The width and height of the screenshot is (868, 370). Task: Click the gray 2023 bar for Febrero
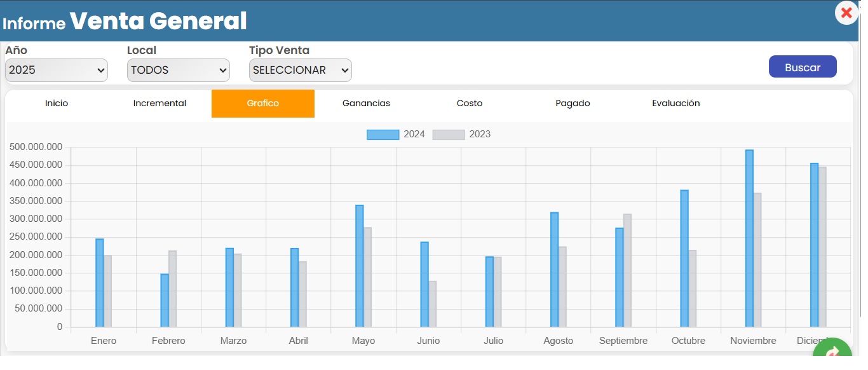(x=172, y=289)
